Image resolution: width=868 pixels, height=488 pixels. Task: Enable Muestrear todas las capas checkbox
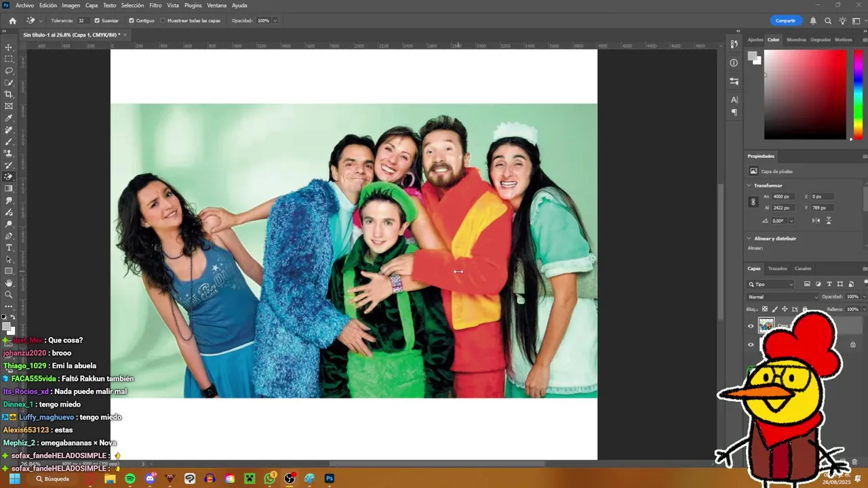coord(163,20)
